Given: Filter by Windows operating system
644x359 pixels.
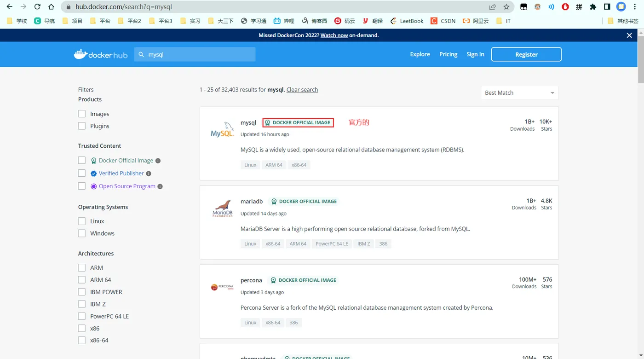Looking at the screenshot, I should [x=82, y=233].
